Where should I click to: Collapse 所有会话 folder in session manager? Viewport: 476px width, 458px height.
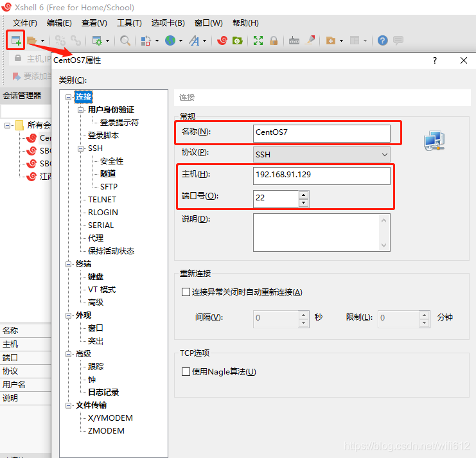point(7,125)
